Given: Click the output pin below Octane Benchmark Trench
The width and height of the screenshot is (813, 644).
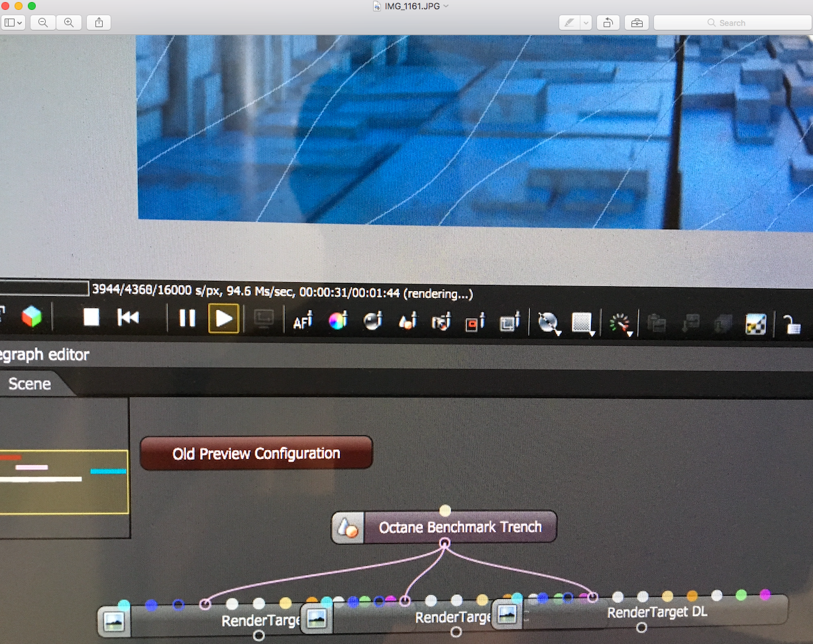Looking at the screenshot, I should click(445, 543).
